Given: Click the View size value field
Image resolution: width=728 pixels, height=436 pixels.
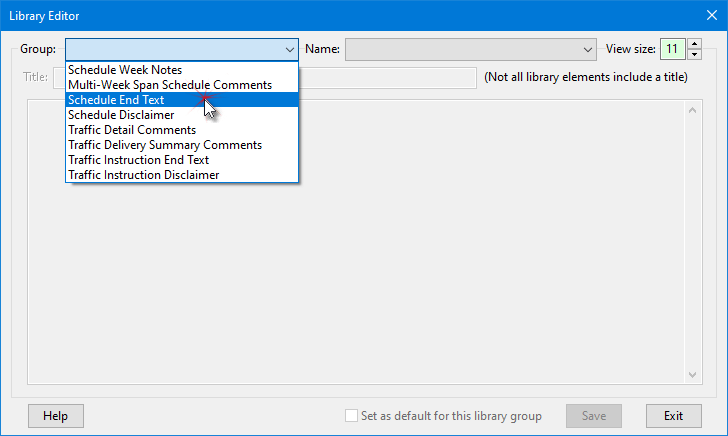Looking at the screenshot, I should coord(672,48).
